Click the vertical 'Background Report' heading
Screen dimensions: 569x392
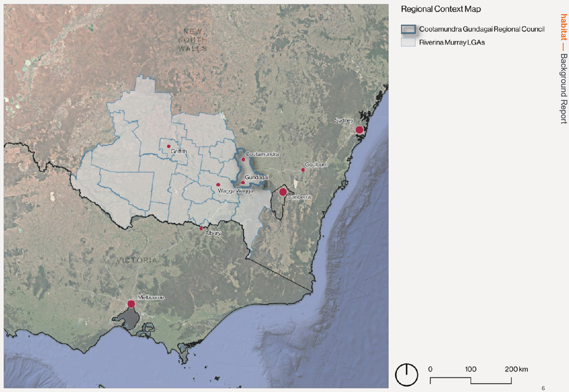pyautogui.click(x=563, y=89)
